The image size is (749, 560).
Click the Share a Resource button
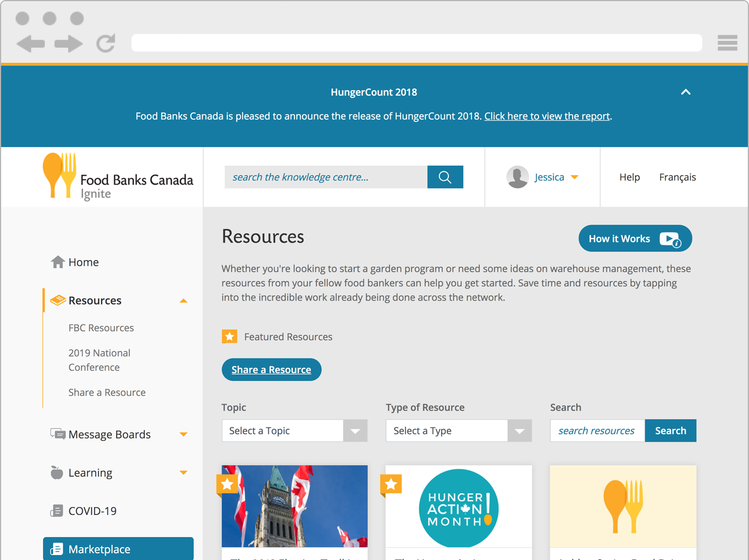click(271, 370)
